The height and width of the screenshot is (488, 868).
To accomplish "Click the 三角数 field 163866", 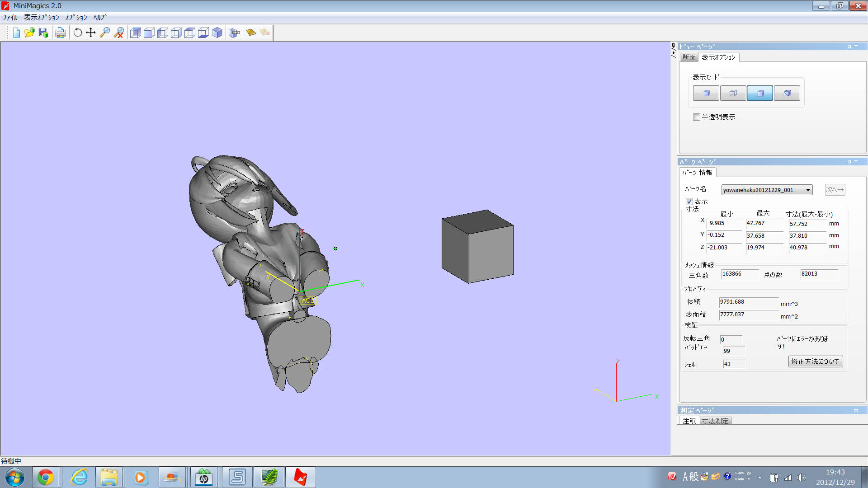I will click(740, 274).
